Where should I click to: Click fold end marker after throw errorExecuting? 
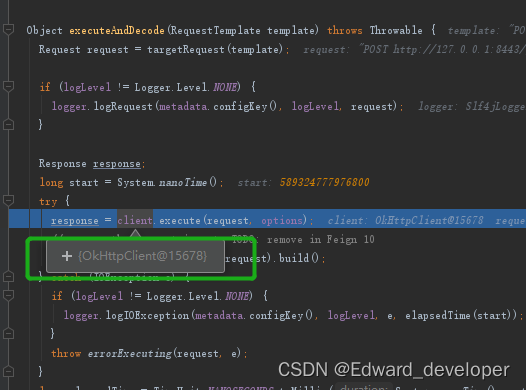click(x=8, y=372)
